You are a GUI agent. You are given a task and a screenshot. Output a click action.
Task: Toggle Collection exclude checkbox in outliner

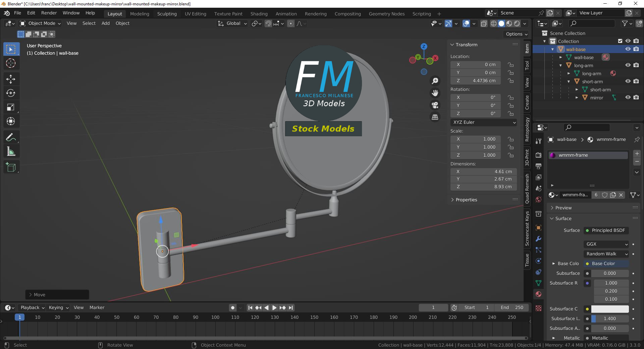(x=620, y=41)
